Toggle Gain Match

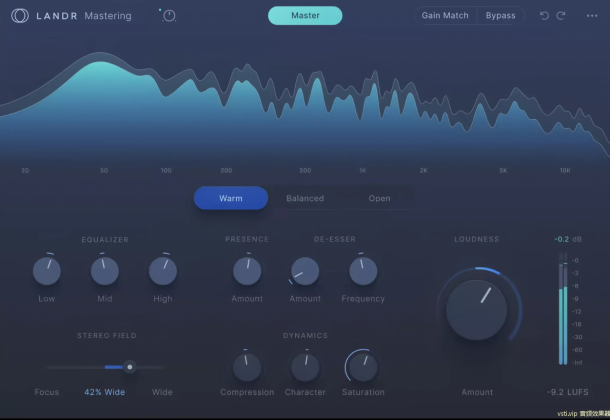coord(445,16)
